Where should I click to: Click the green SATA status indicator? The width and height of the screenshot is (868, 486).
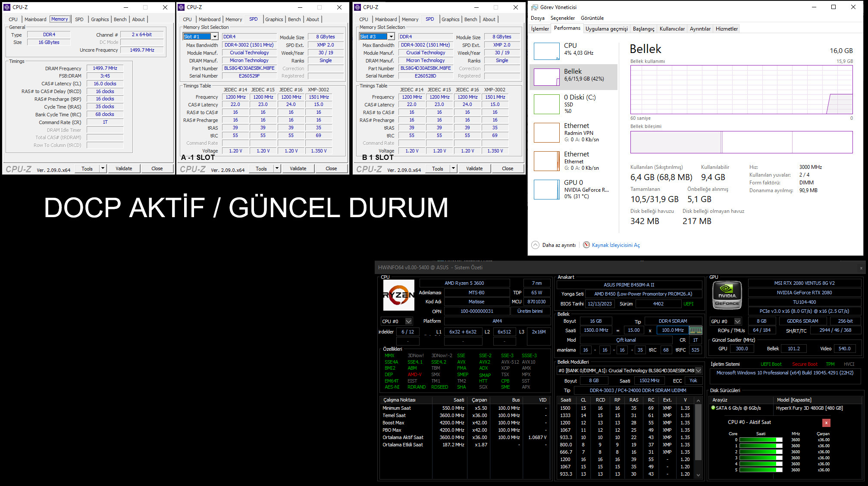(x=713, y=408)
